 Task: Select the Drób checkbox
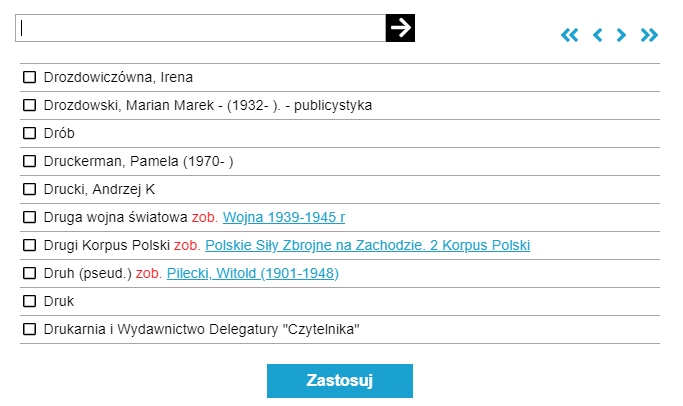30,133
